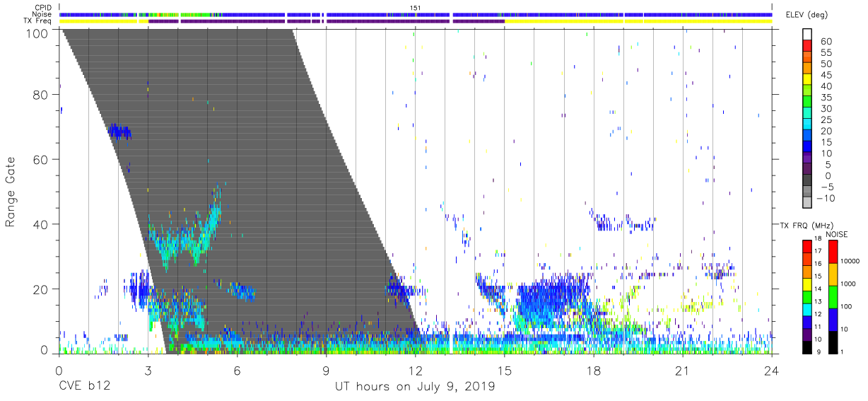The width and height of the screenshot is (868, 401).
Task: Select the yellow segment of ELEV color bar
Action: (808, 80)
